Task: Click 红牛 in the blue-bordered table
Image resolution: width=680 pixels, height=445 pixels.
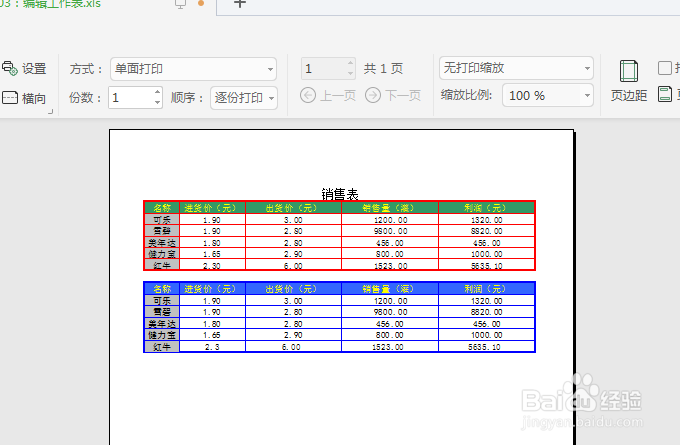Action: tap(162, 347)
